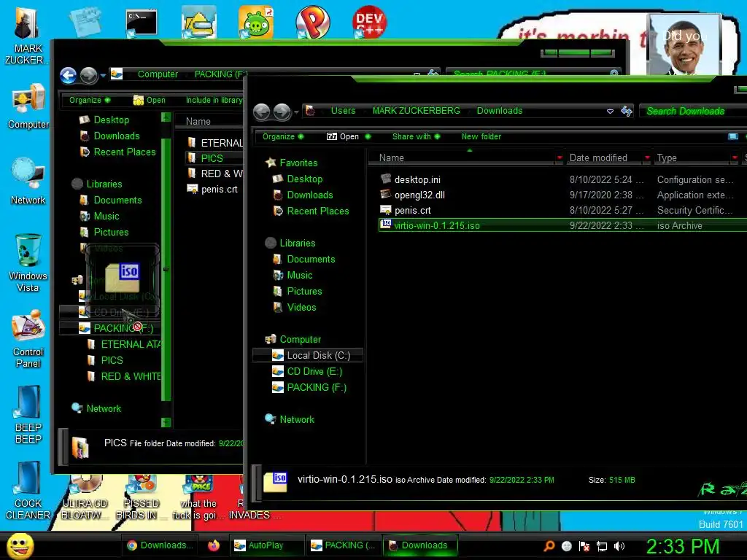747x560 pixels.
Task: Click MARK ZUCKERBERG breadcrumb segment
Action: [416, 111]
